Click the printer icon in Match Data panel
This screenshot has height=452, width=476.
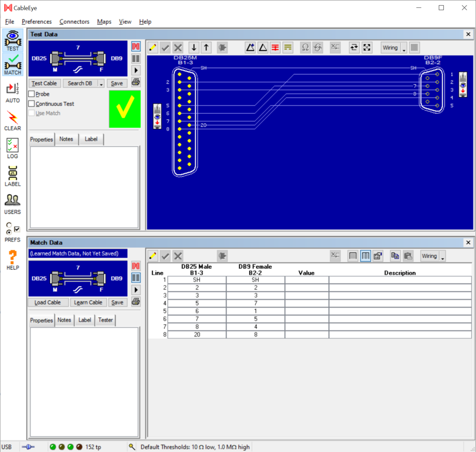click(136, 301)
